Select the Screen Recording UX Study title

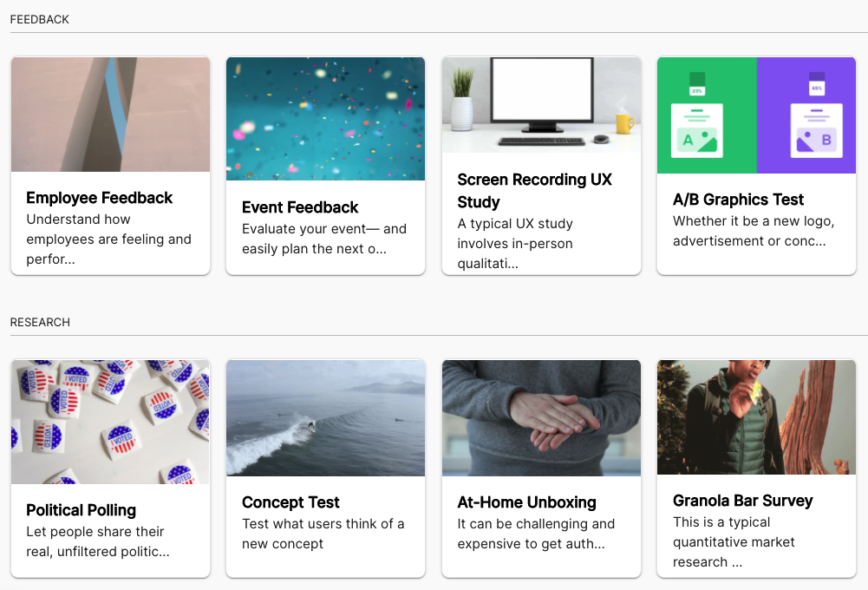534,191
